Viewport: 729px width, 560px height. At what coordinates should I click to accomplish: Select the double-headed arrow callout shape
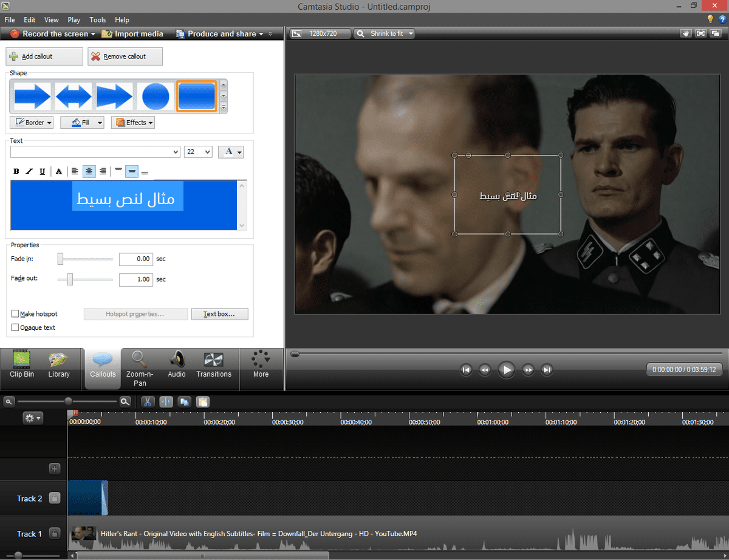pos(74,96)
